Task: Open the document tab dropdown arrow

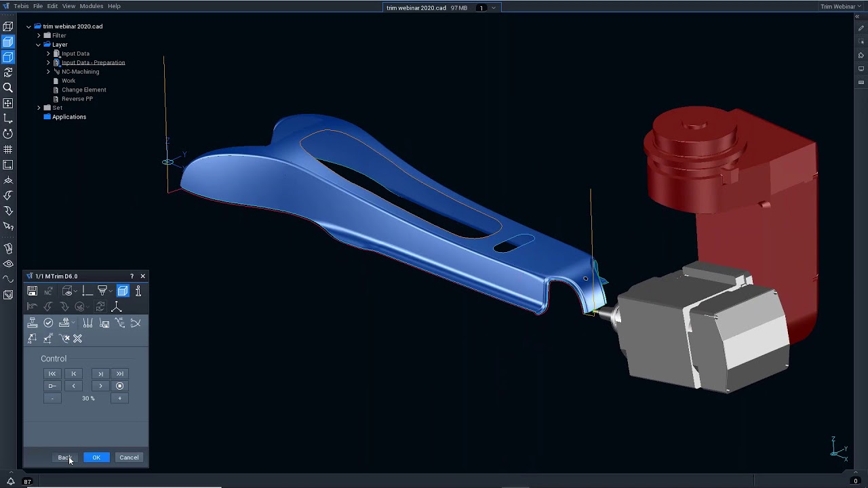Action: tap(494, 7)
